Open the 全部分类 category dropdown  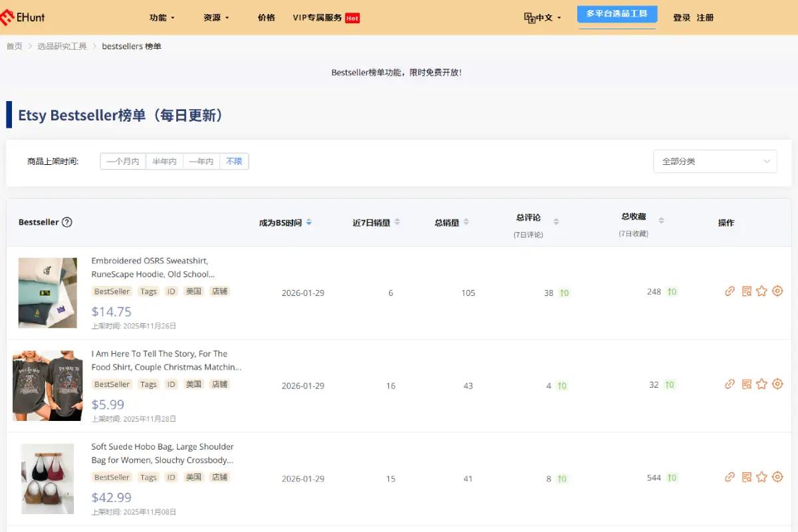tap(715, 162)
